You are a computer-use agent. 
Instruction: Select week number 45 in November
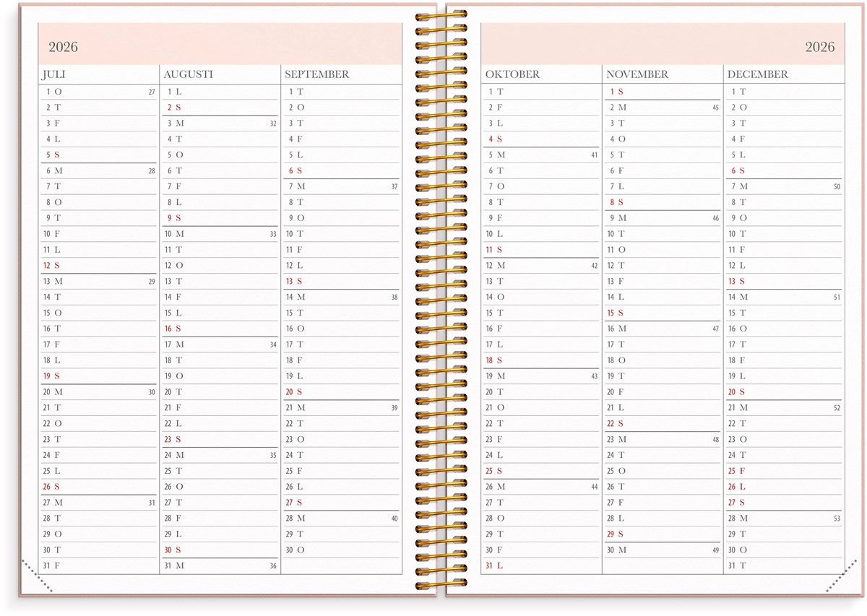[x=715, y=108]
